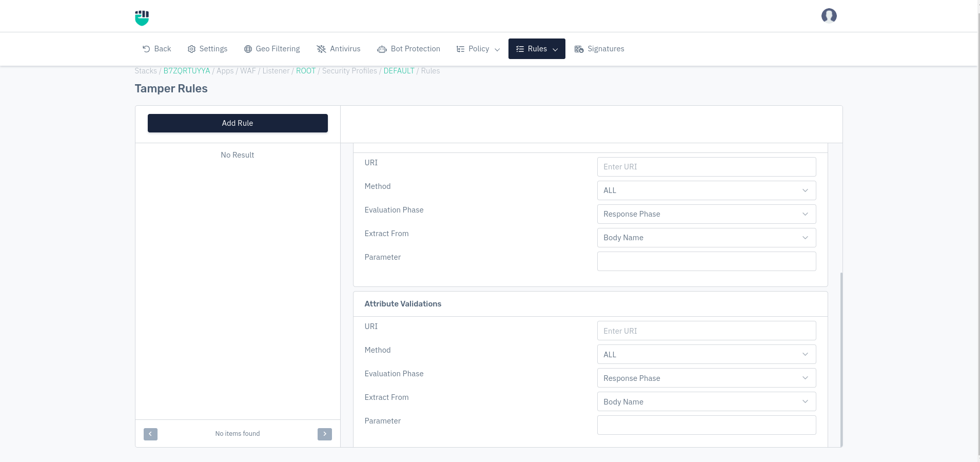
Task: Click the rule form panel scrollbar
Action: tap(841, 359)
